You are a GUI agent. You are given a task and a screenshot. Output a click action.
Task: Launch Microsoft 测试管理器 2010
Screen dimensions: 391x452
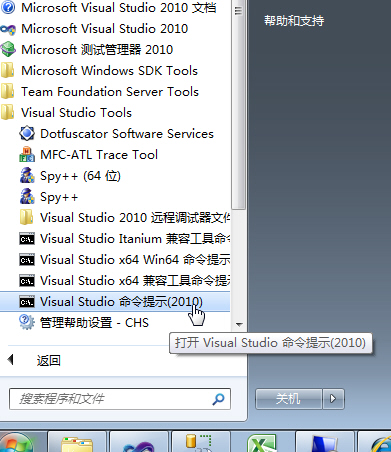97,50
